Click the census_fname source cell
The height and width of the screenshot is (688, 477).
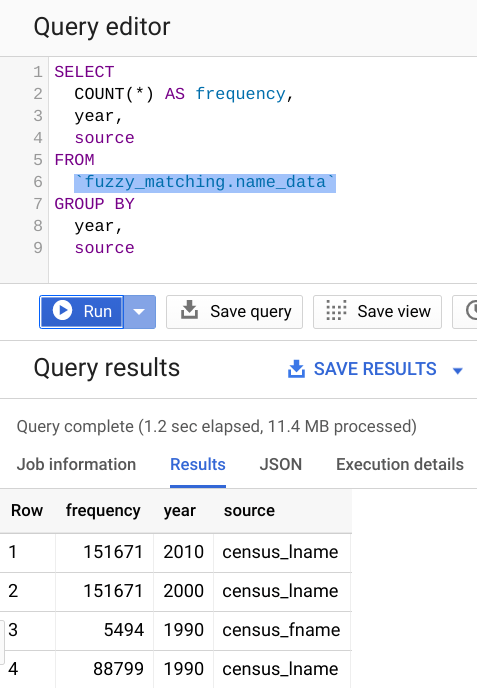[x=281, y=630]
